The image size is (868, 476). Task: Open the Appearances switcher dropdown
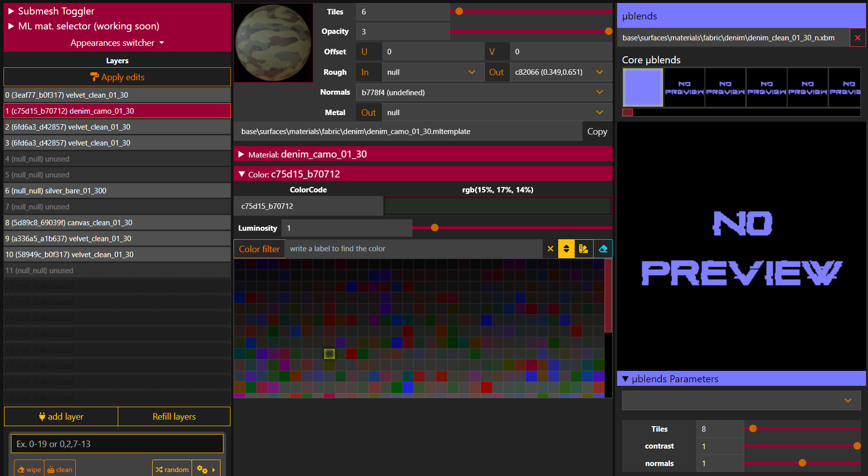pyautogui.click(x=117, y=43)
